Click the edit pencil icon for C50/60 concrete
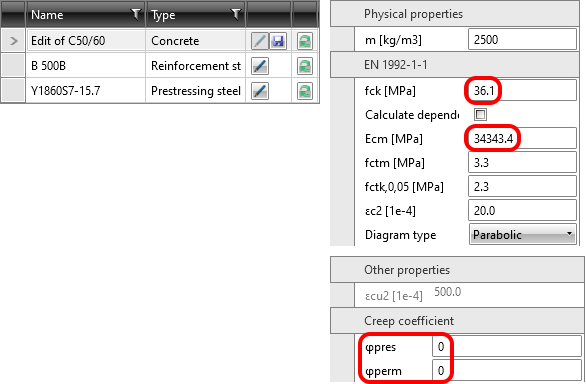The image size is (586, 384). 260,41
